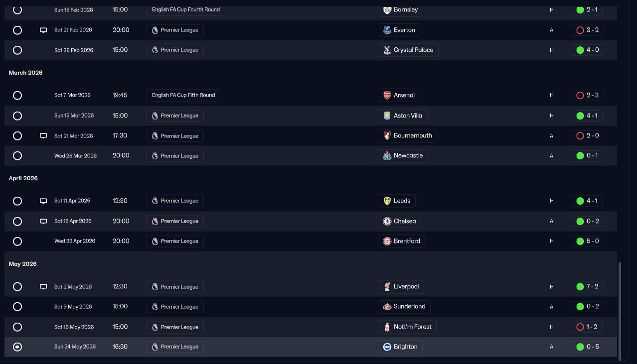The height and width of the screenshot is (364, 637).
Task: Click the TV broadcast icon for Everton match
Action: 43,30
